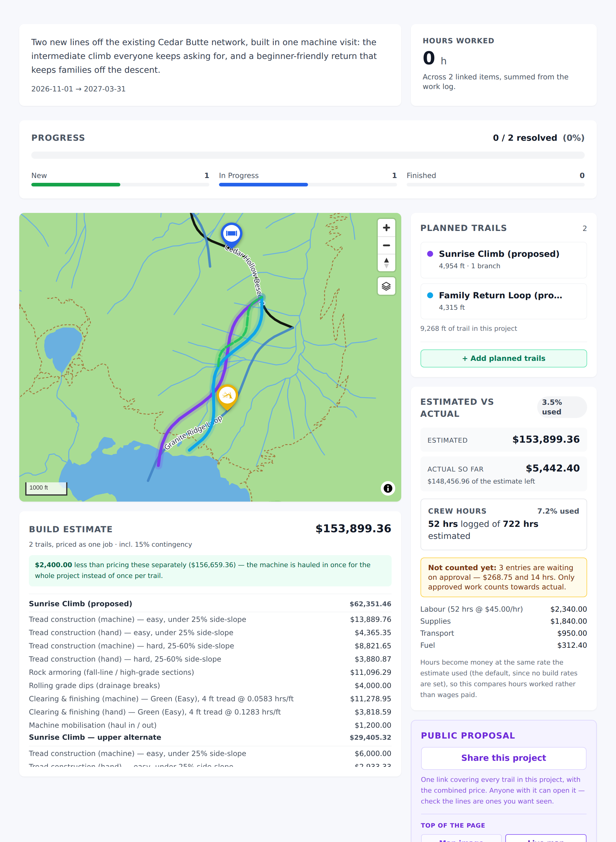Image resolution: width=616 pixels, height=842 pixels.
Task: Click 9,268 ft of trail in this project
Action: [468, 328]
